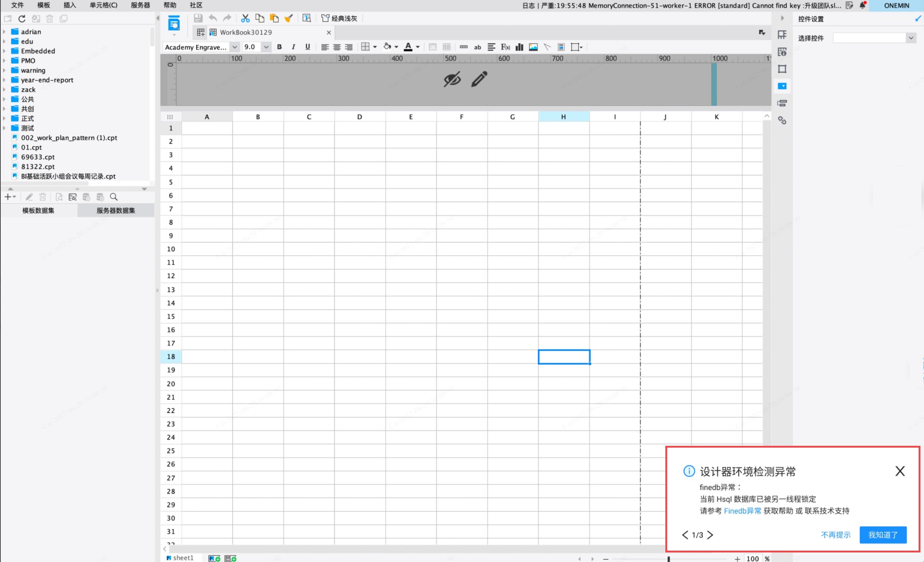Viewport: 924px width, 562px height.
Task: Insert a formula with the F(x) icon
Action: (x=505, y=47)
